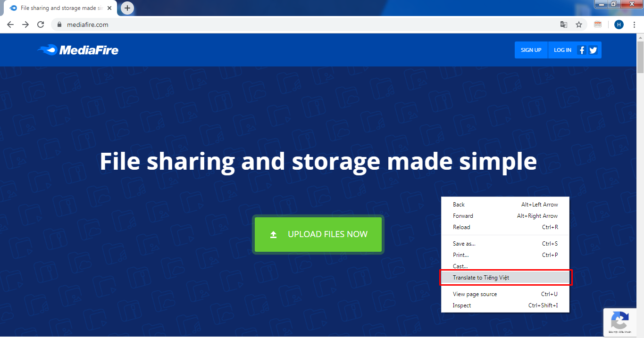This screenshot has height=338, width=644.
Task: Click the browser forward arrow
Action: coord(25,25)
